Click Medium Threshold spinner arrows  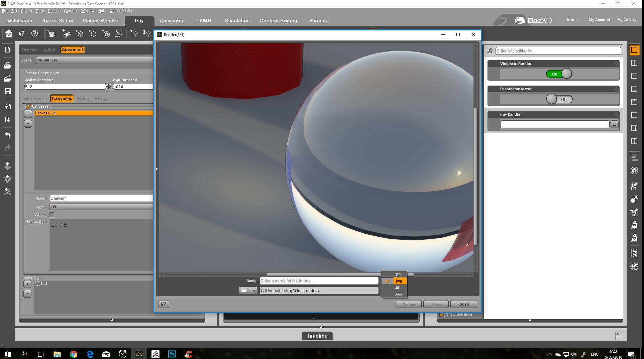pyautogui.click(x=108, y=87)
